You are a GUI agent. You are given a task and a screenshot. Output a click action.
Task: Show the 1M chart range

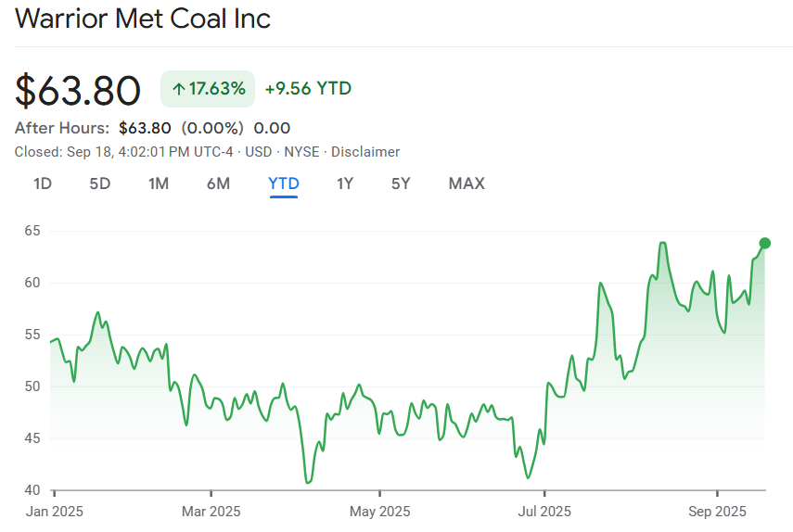(x=159, y=184)
